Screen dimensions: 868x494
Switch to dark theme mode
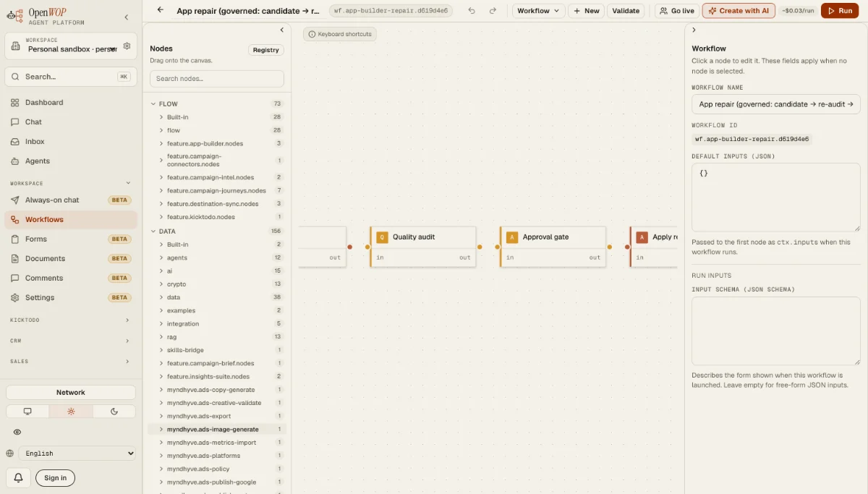point(114,412)
